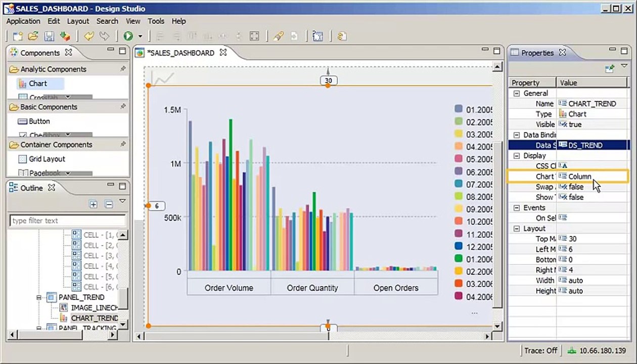This screenshot has width=637, height=364.
Task: Open the Search menu
Action: pos(107,21)
